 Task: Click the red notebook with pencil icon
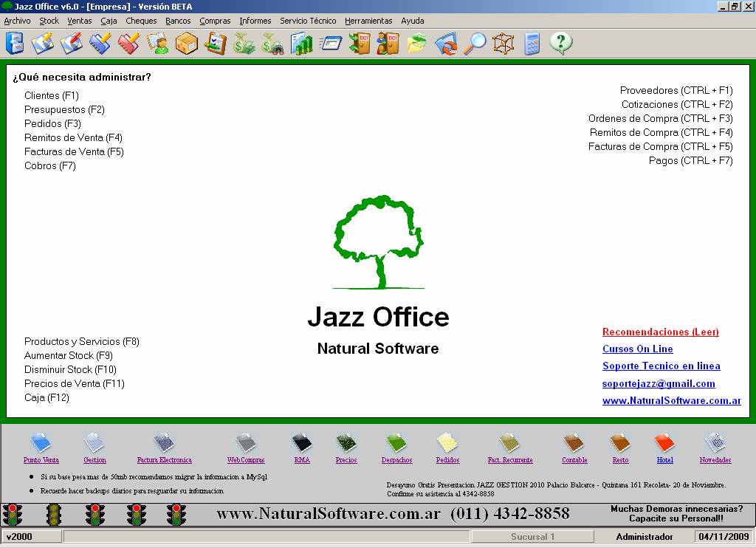[x=128, y=44]
